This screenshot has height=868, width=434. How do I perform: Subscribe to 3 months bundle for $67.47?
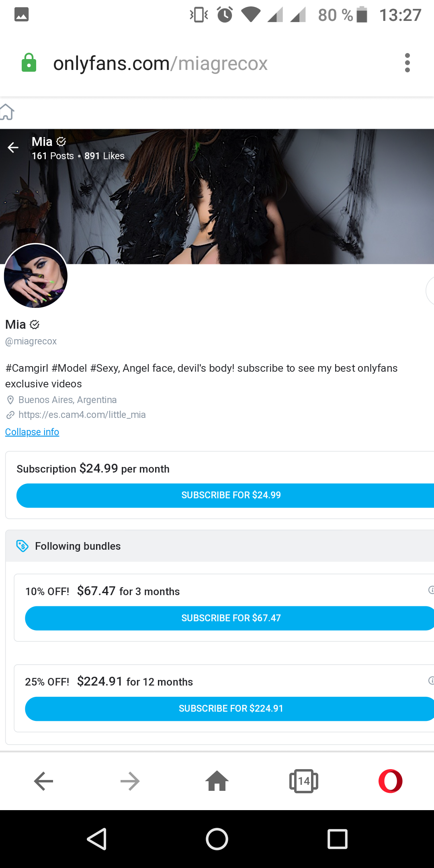point(231,618)
